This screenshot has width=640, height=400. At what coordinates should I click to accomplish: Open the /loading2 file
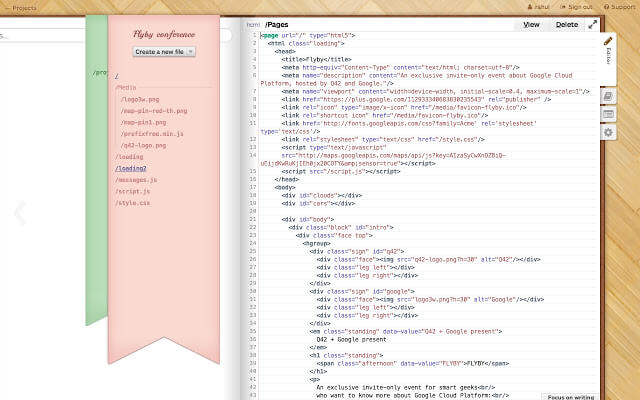[131, 168]
